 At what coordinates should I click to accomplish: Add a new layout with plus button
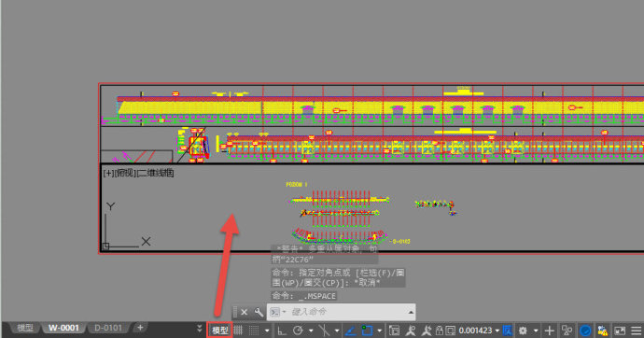[x=140, y=328]
